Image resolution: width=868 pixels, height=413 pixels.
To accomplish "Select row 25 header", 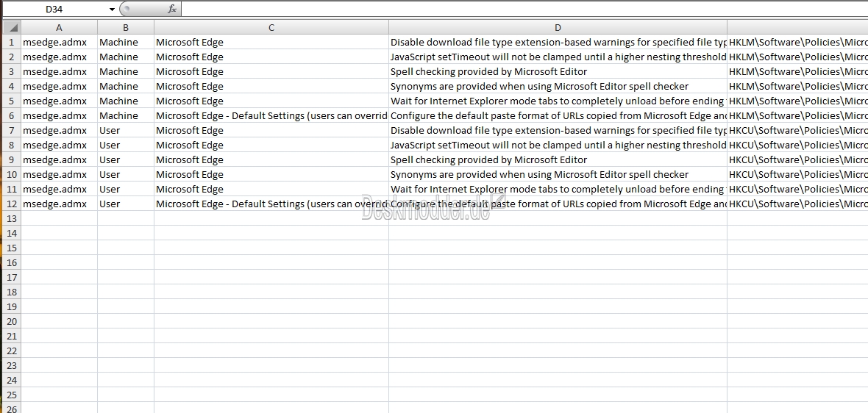I will [12, 395].
